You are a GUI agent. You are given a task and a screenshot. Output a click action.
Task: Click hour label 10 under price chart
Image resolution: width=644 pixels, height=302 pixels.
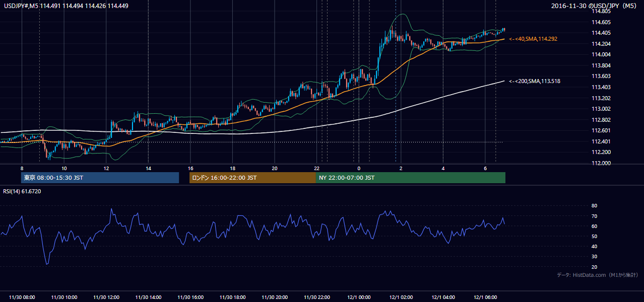point(64,168)
